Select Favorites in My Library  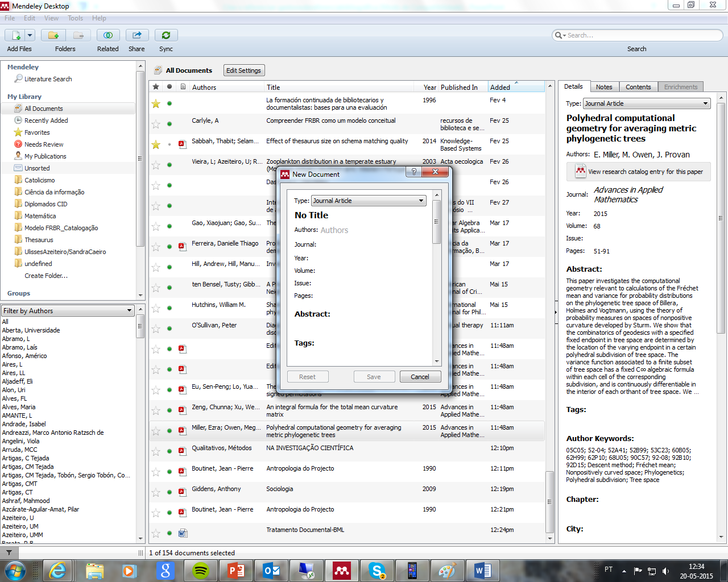[37, 132]
